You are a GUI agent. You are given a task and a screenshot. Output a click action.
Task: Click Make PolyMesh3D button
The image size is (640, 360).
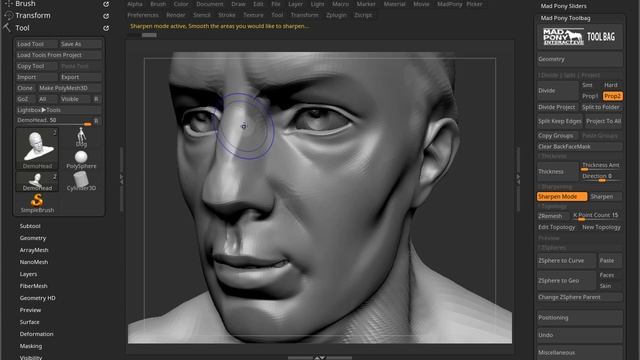click(69, 88)
